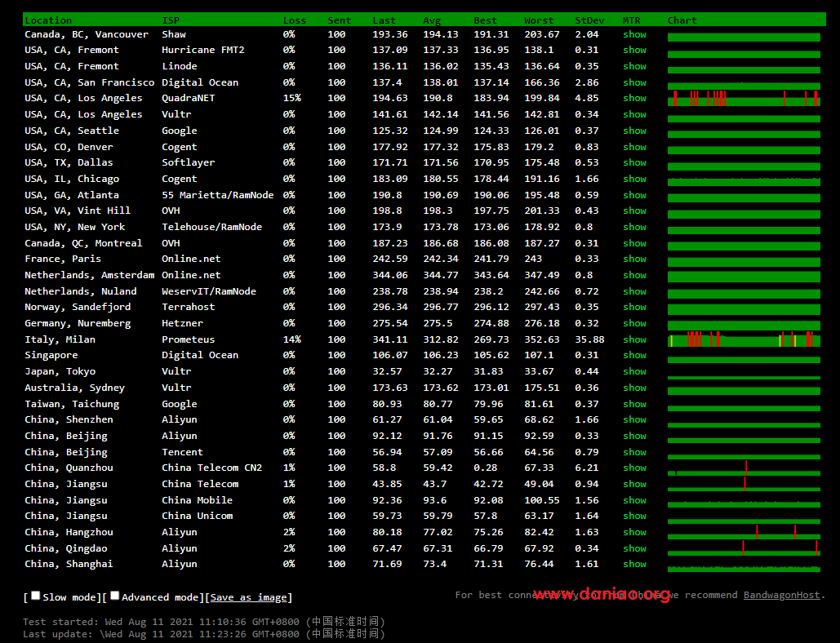The image size is (840, 643).
Task: Show MTR for Vancouver Shaw row
Action: pos(635,34)
